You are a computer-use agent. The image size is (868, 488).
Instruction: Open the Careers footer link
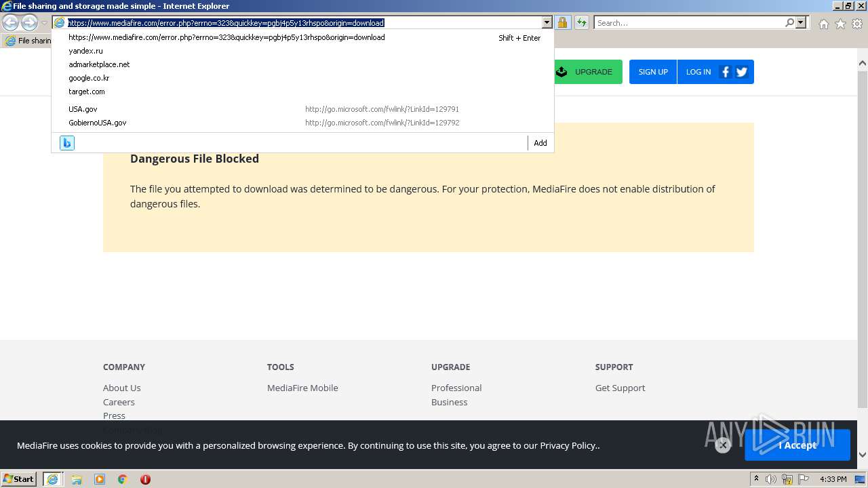click(x=119, y=402)
